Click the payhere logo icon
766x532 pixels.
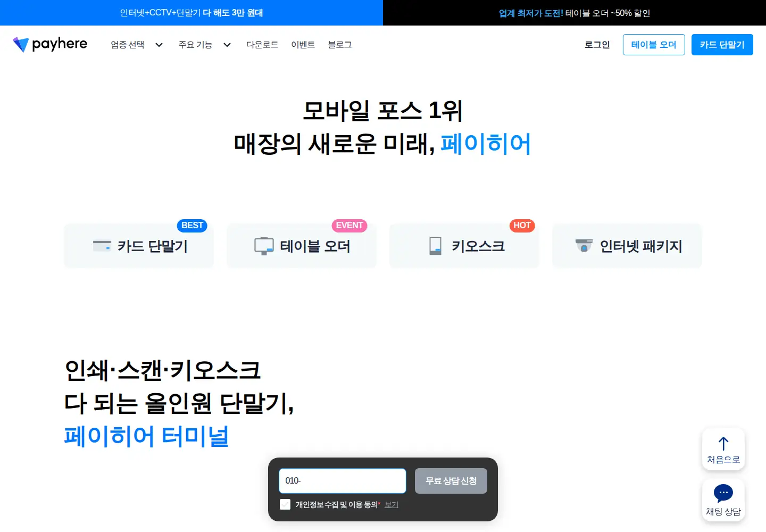tap(21, 44)
